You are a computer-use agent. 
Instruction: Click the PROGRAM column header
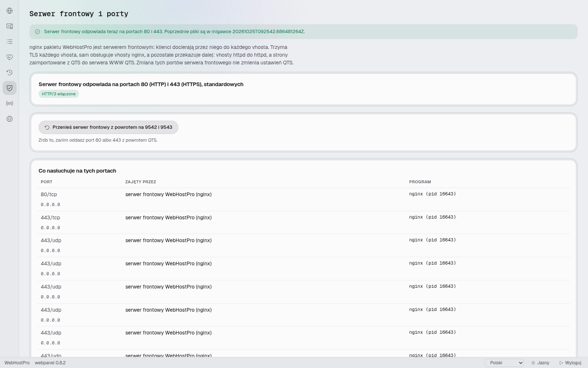(x=420, y=182)
